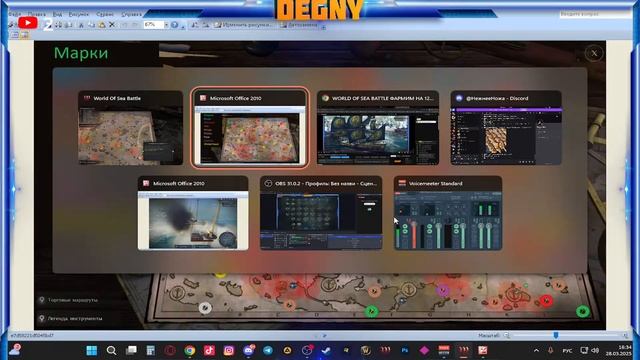Open Voicemeeter from the taskbar
This screenshot has width=640, height=360.
pyautogui.click(x=444, y=350)
